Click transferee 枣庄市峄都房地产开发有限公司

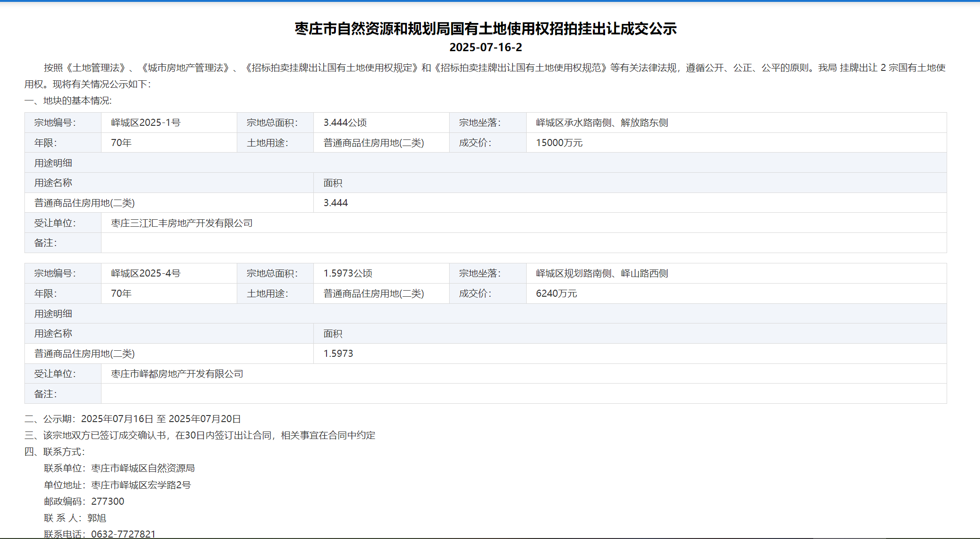click(x=177, y=374)
